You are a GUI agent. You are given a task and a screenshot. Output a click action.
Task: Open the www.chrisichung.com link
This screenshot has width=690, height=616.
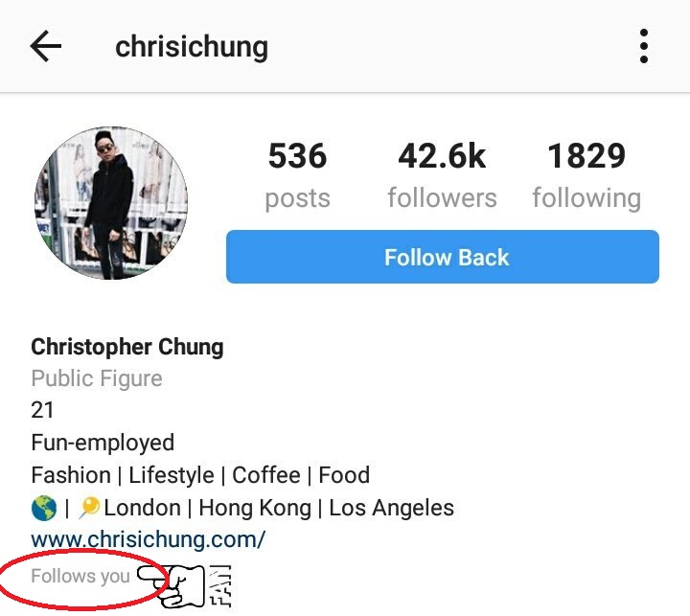tap(149, 539)
